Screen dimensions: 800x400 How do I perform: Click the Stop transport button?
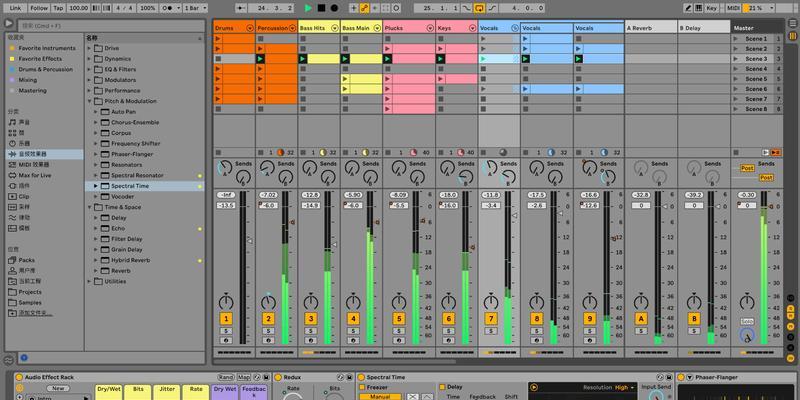click(x=321, y=8)
